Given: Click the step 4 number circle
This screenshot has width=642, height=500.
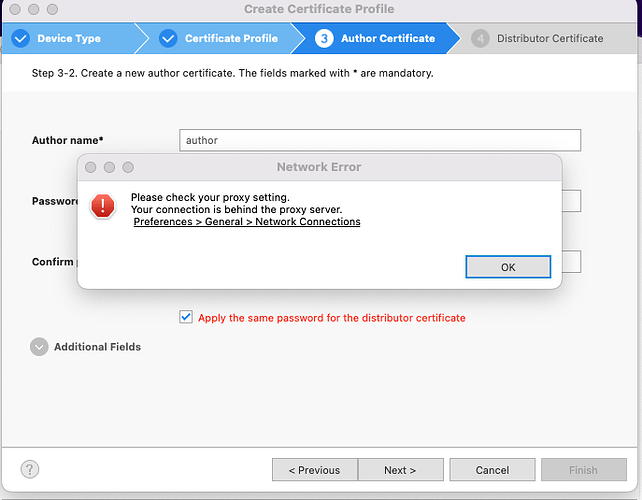Looking at the screenshot, I should click(480, 38).
